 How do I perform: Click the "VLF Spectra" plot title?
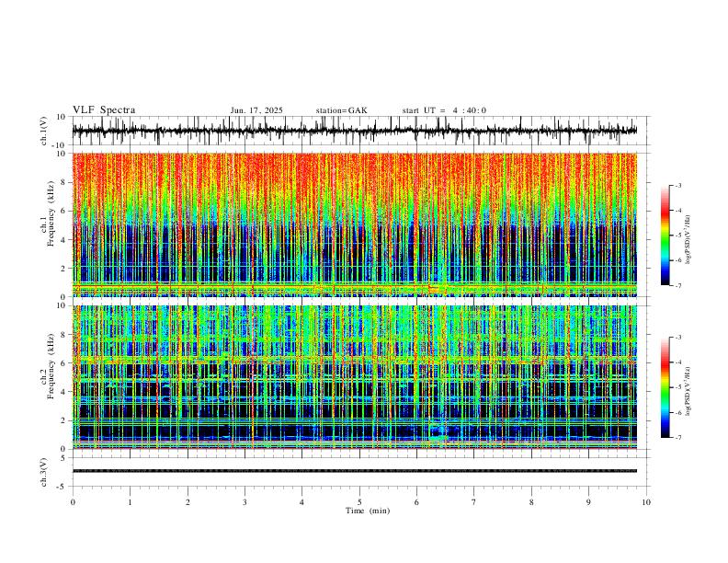click(104, 110)
